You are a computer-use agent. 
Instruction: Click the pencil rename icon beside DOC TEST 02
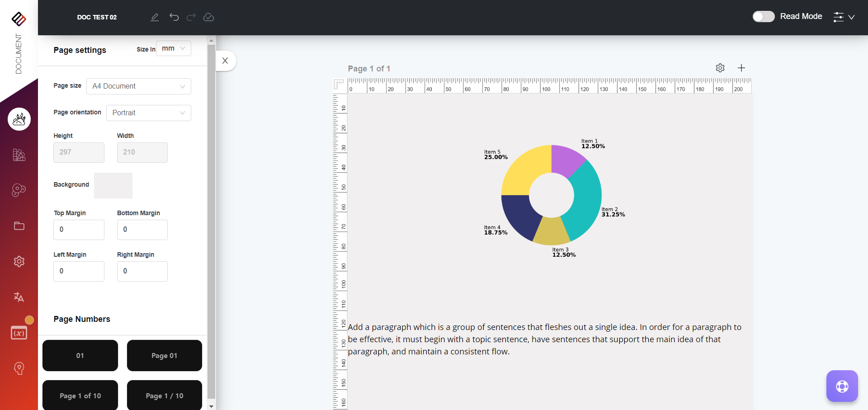155,17
